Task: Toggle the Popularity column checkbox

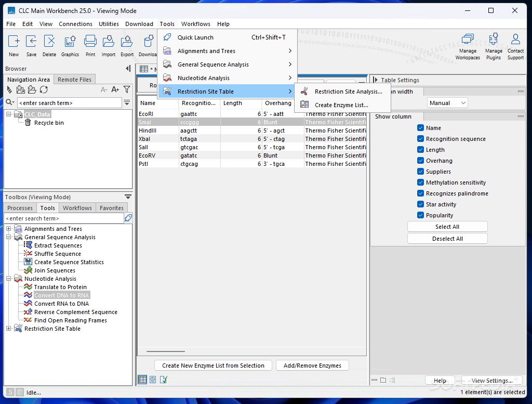Action: [420, 215]
